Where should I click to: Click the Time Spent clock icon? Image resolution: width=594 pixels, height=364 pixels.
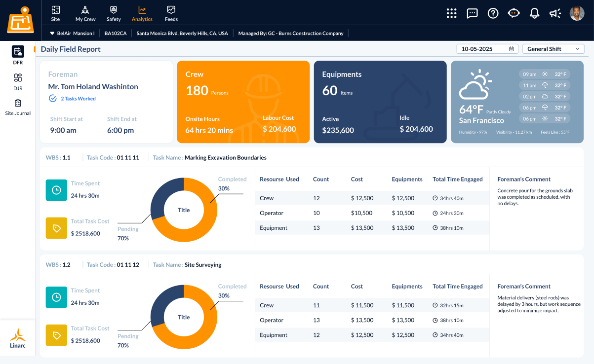pos(56,190)
